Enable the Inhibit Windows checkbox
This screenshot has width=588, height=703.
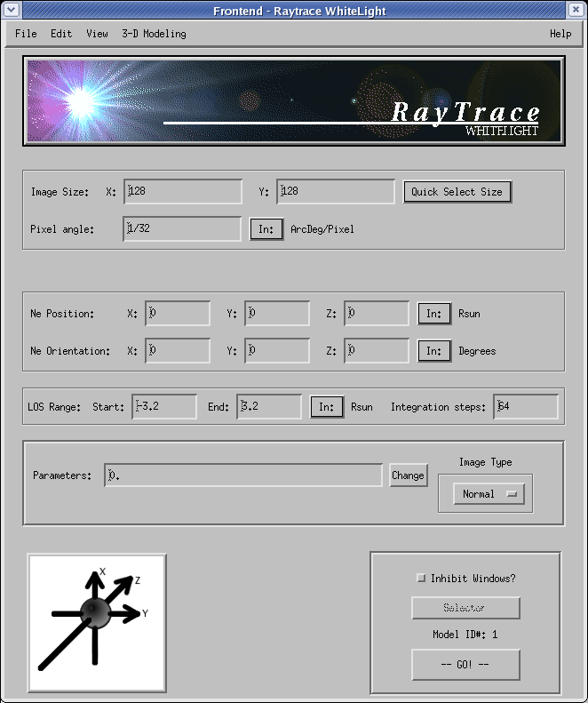(421, 579)
